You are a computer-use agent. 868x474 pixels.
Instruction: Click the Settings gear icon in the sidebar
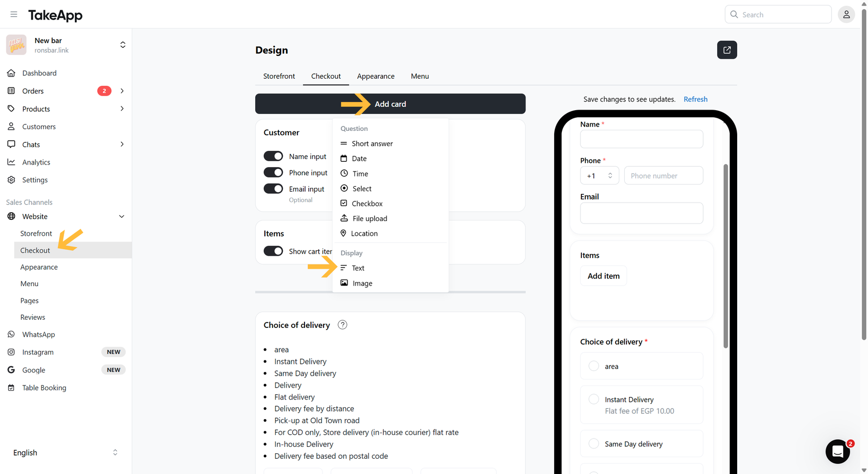tap(11, 180)
